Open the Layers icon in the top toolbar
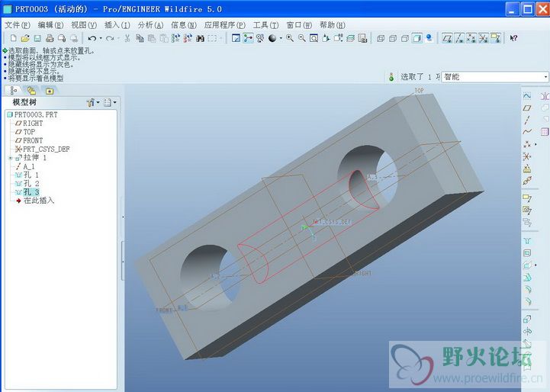The height and width of the screenshot is (392, 550). 350,38
